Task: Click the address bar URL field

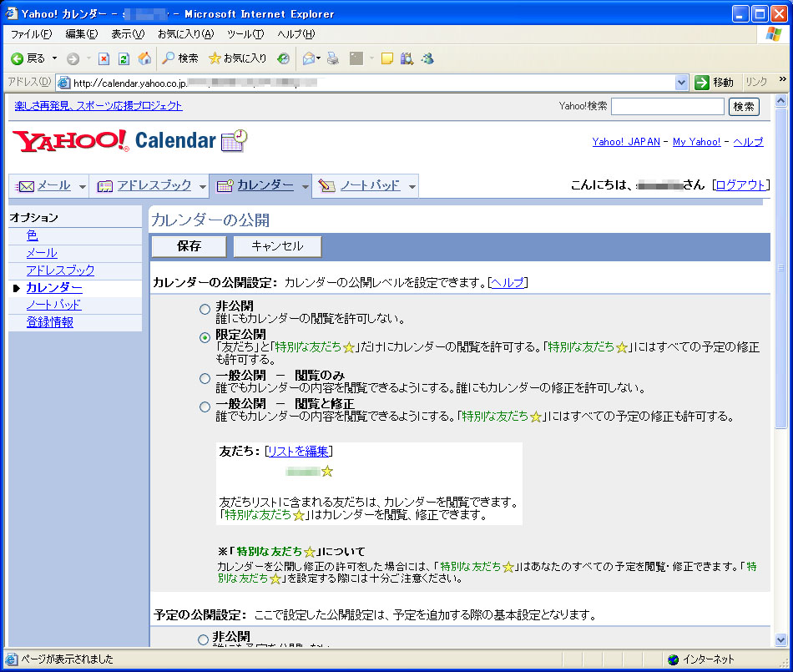Action: (x=371, y=83)
